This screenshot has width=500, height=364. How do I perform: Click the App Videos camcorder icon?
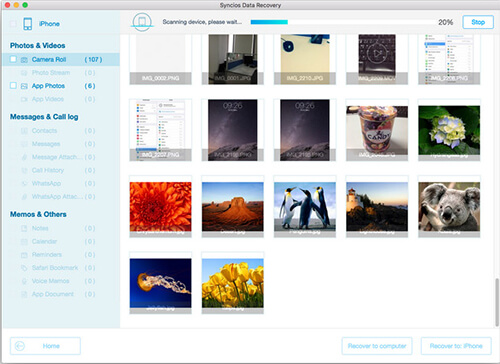pyautogui.click(x=24, y=99)
